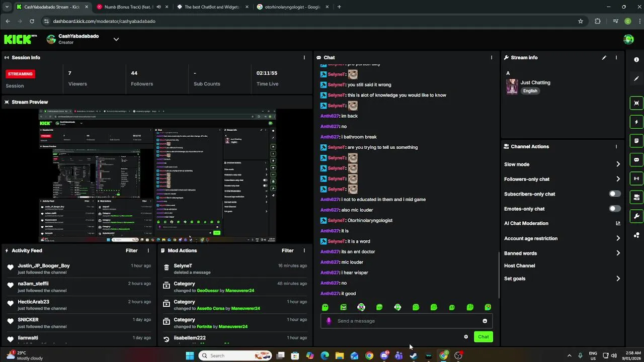Viewport: 644px width, 362px height.
Task: Click the purple microphone icon in message box
Action: coord(329,321)
